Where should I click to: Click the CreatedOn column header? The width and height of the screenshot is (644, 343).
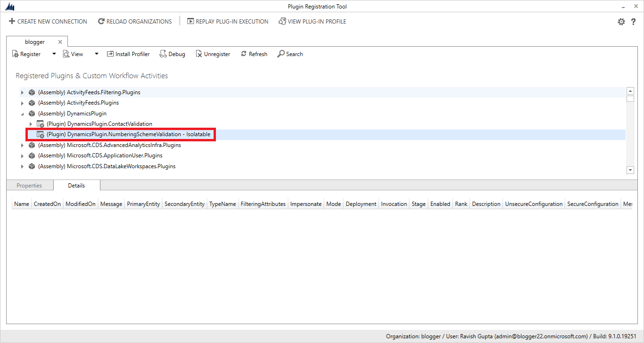click(x=47, y=204)
